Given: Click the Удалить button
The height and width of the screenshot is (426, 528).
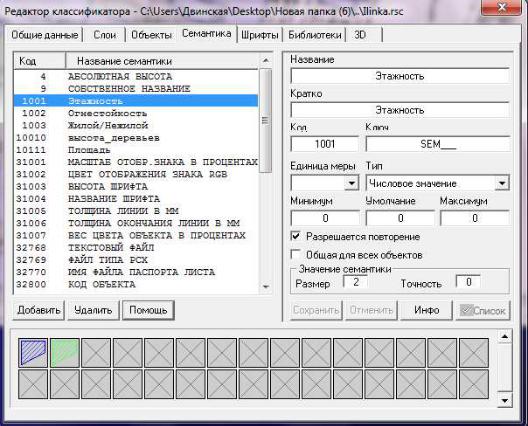Looking at the screenshot, I should coord(93,310).
